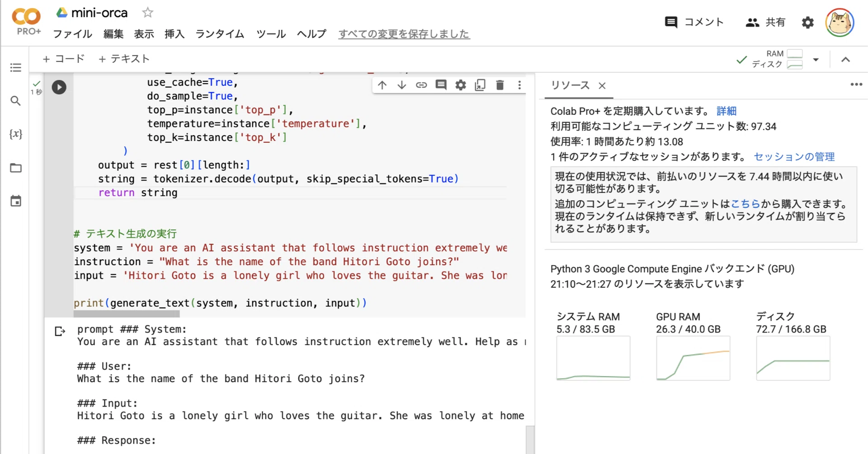Open the cat account avatar
The image size is (868, 454).
coord(840,22)
